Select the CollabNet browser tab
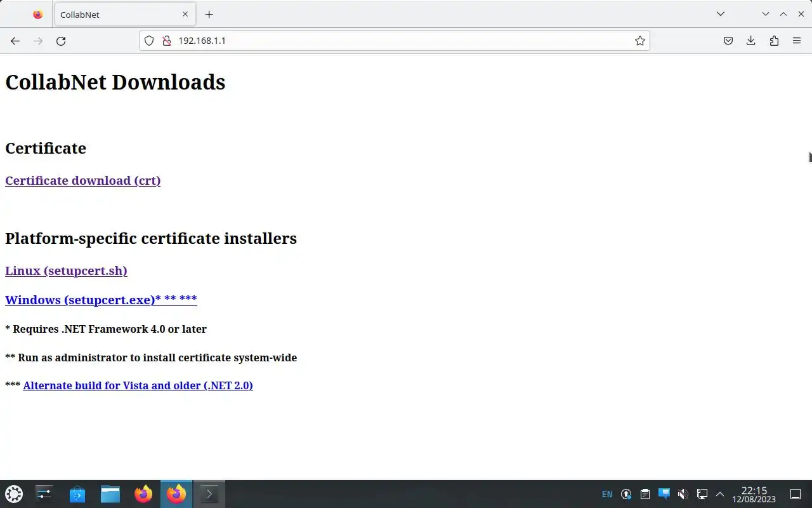Viewport: 812px width, 508px height. click(x=125, y=14)
